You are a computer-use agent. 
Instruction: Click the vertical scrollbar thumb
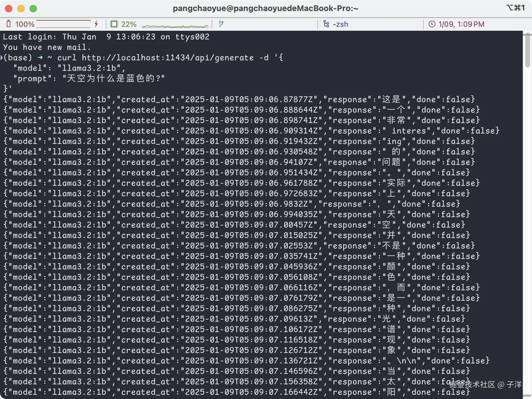tap(528, 50)
